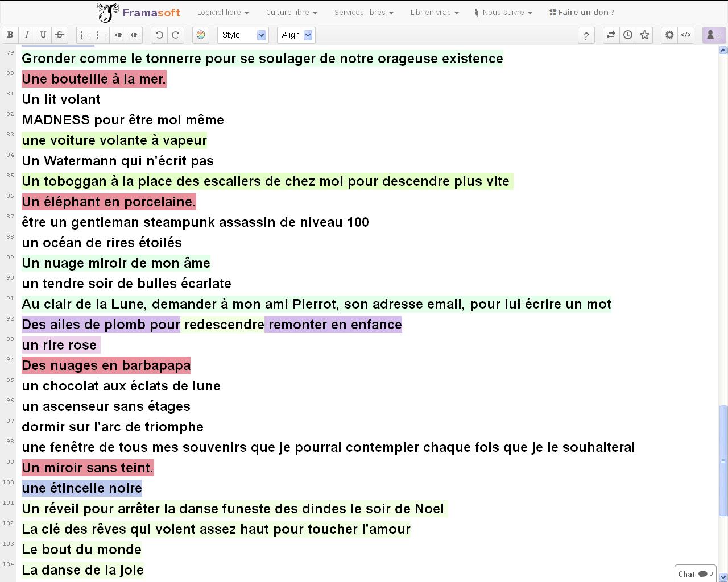Click the line starting "La clé des rêves"

coord(216,529)
